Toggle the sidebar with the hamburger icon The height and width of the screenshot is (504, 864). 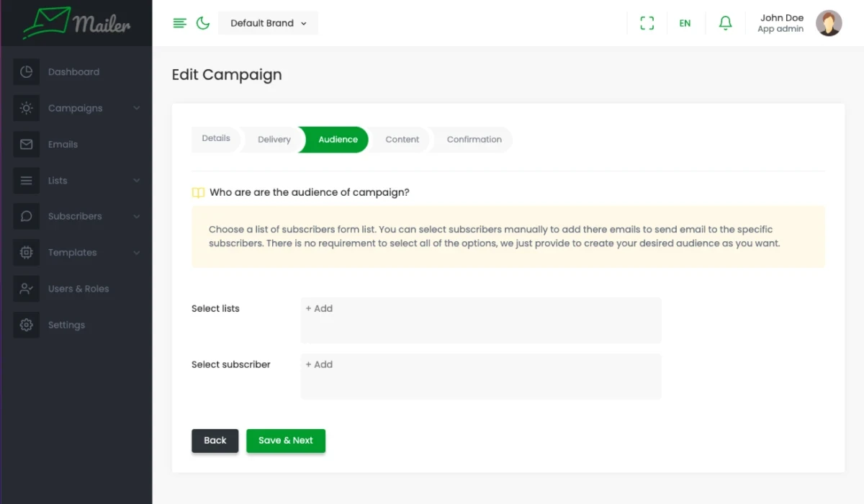click(x=180, y=23)
